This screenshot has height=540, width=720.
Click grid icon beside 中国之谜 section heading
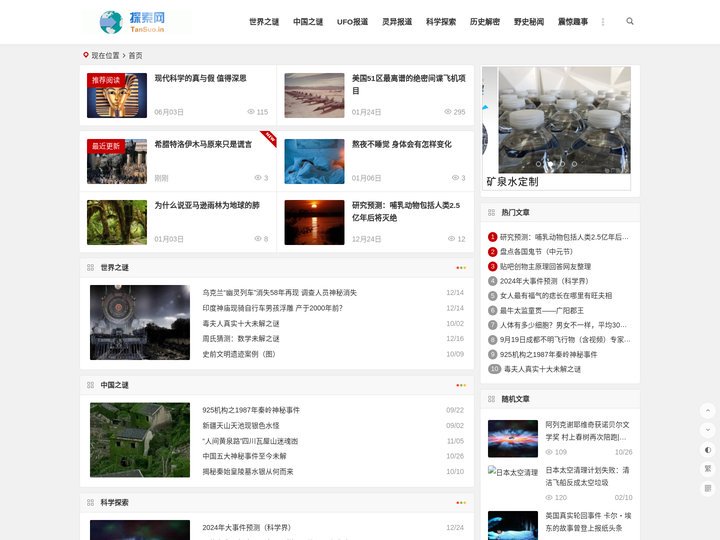(90, 385)
